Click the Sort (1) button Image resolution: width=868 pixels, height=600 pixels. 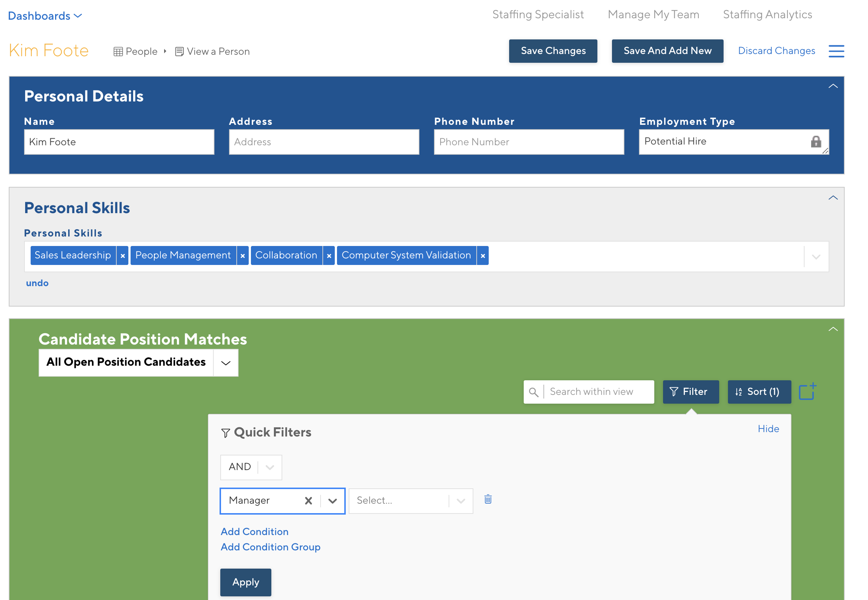point(759,392)
